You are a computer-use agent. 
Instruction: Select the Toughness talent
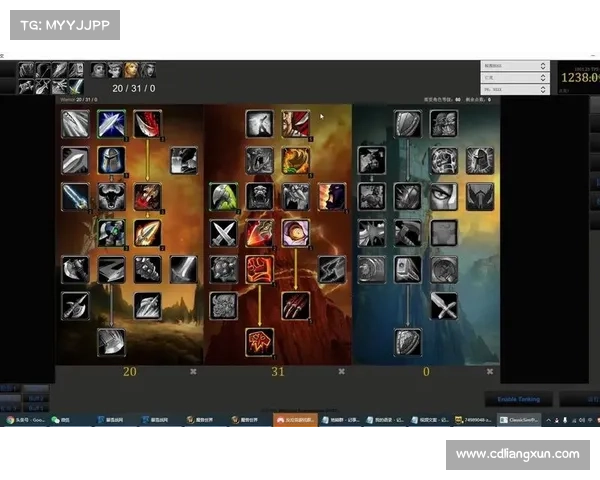tap(444, 160)
